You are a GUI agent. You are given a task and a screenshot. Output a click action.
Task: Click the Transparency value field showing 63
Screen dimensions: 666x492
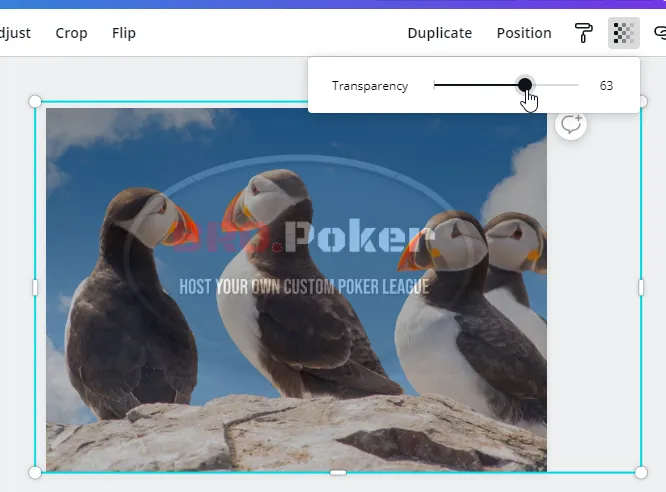coord(606,85)
